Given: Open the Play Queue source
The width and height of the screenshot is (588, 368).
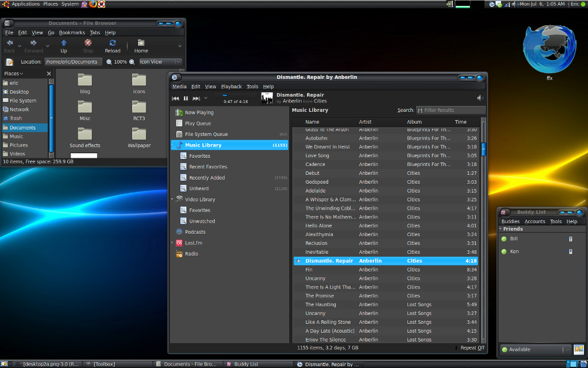Looking at the screenshot, I should pos(229,123).
